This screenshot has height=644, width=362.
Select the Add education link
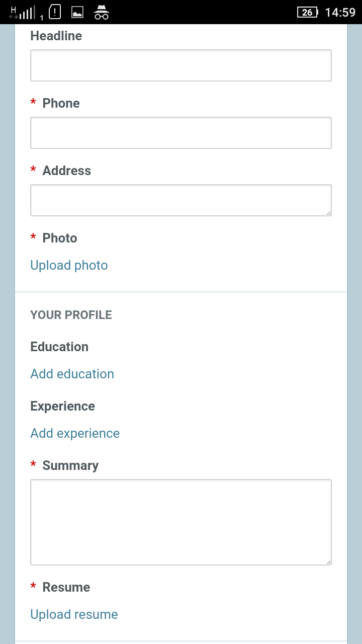(x=72, y=374)
